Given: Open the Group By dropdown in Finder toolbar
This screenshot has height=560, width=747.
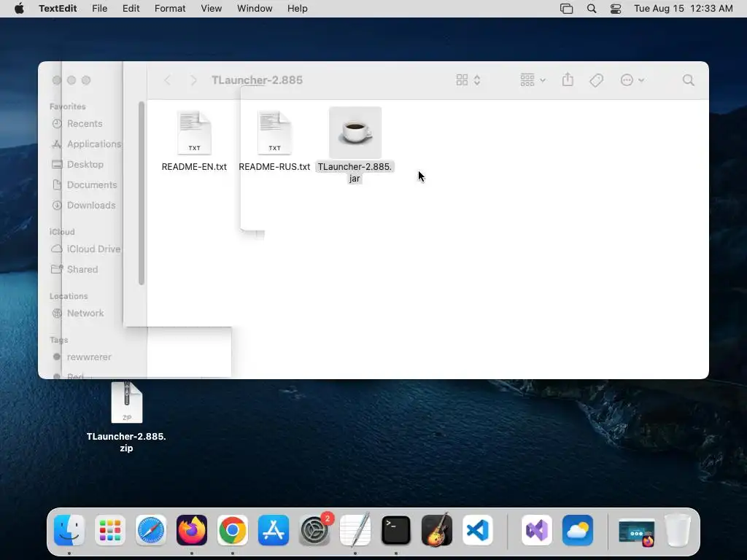Looking at the screenshot, I should coord(533,80).
